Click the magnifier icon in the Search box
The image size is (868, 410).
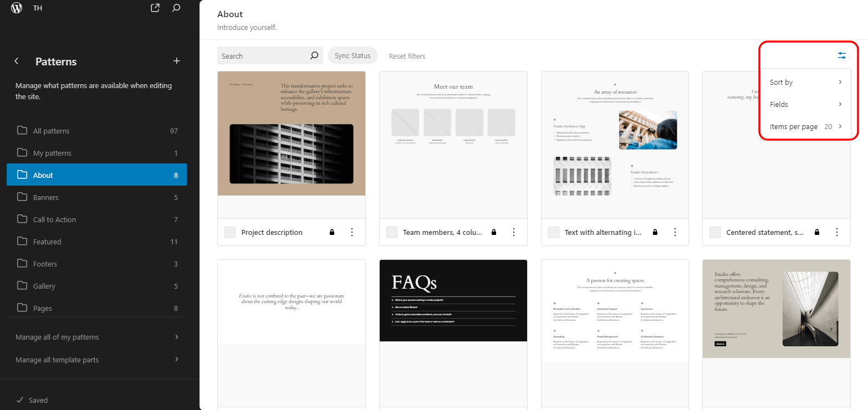click(314, 55)
